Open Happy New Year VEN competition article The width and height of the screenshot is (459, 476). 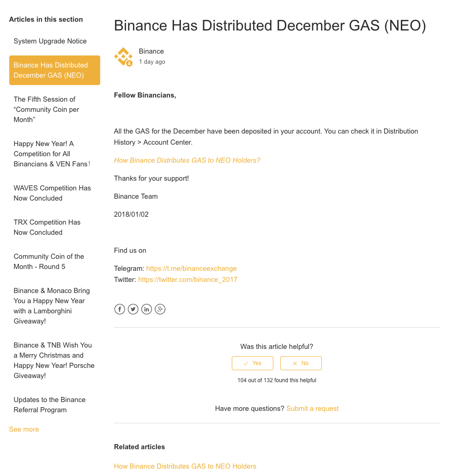pos(52,153)
